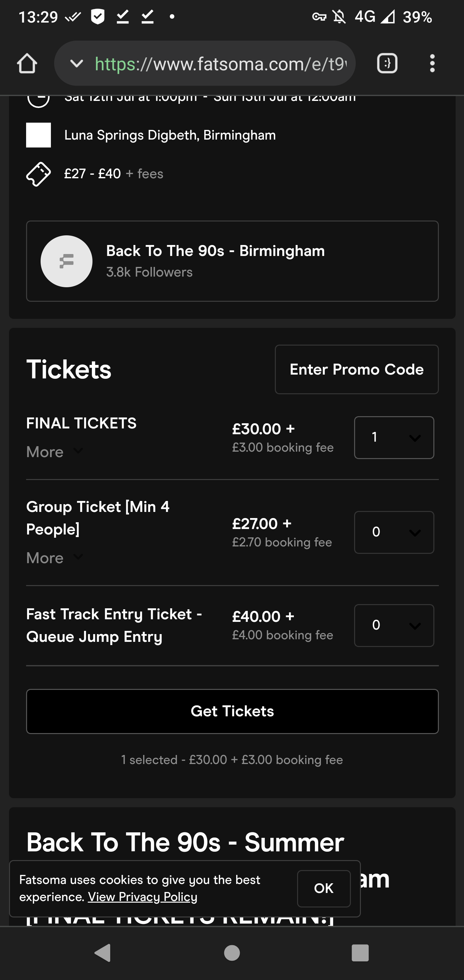Tap the Android home navigation button

[x=232, y=953]
